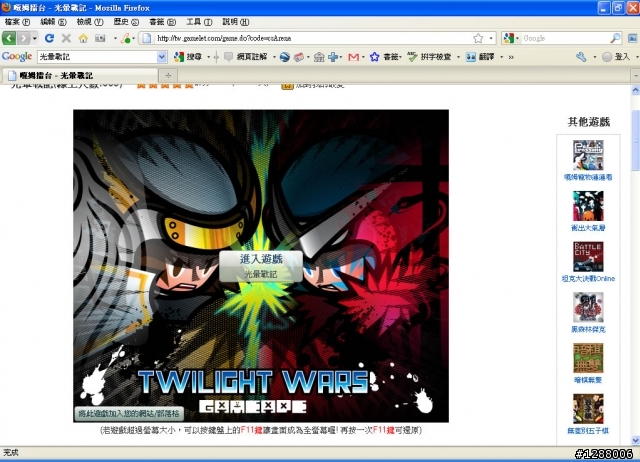Click the 登入 sign-in button
The image size is (640, 462).
[616, 57]
